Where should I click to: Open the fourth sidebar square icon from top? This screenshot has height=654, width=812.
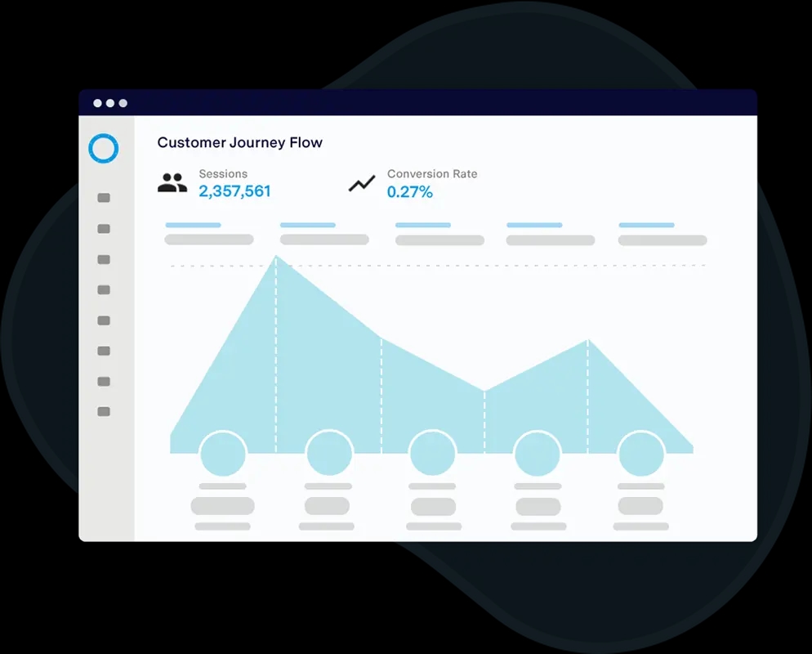click(x=104, y=290)
